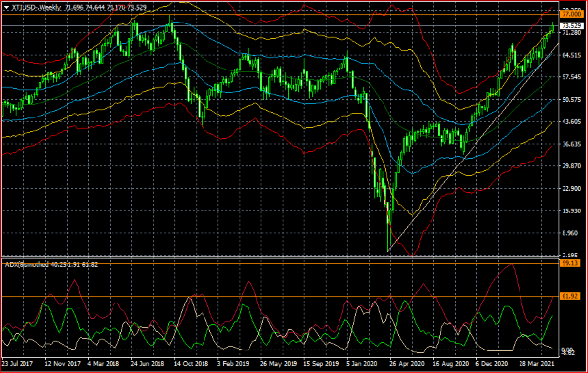This screenshot has width=588, height=373.
Task: Click the 23 Jul 2017 date label
Action: [x=18, y=363]
